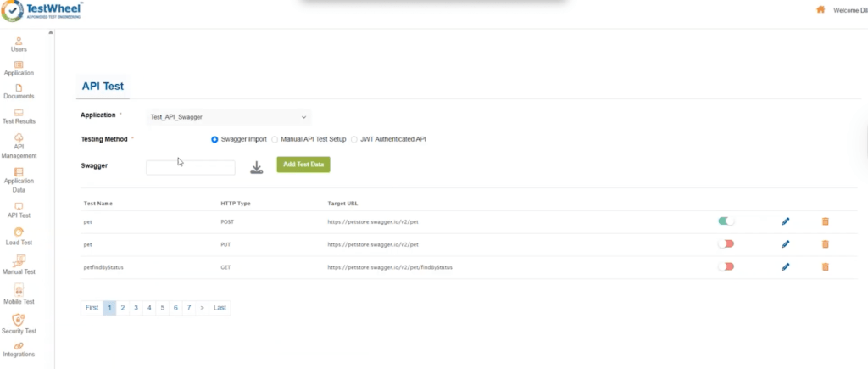Image resolution: width=868 pixels, height=369 pixels.
Task: Click the home icon in header
Action: (820, 10)
